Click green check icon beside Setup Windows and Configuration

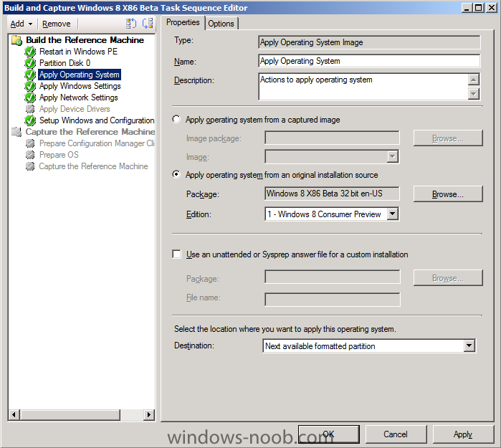point(30,120)
